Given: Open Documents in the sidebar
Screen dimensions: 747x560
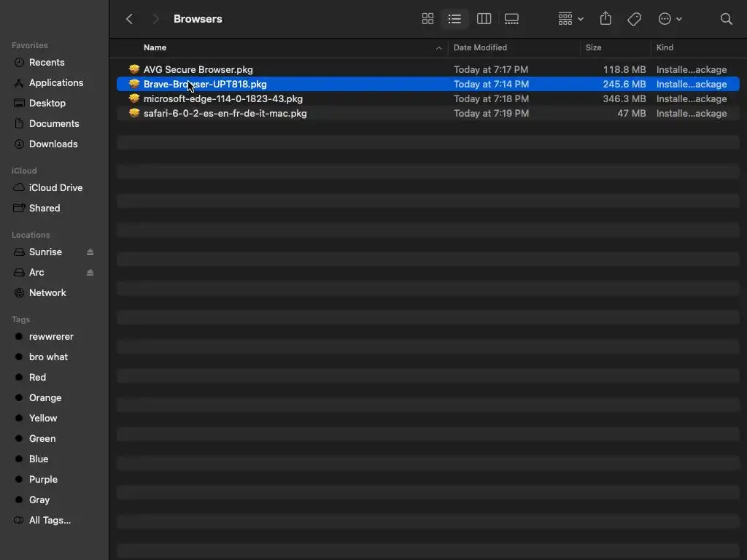Looking at the screenshot, I should [54, 124].
